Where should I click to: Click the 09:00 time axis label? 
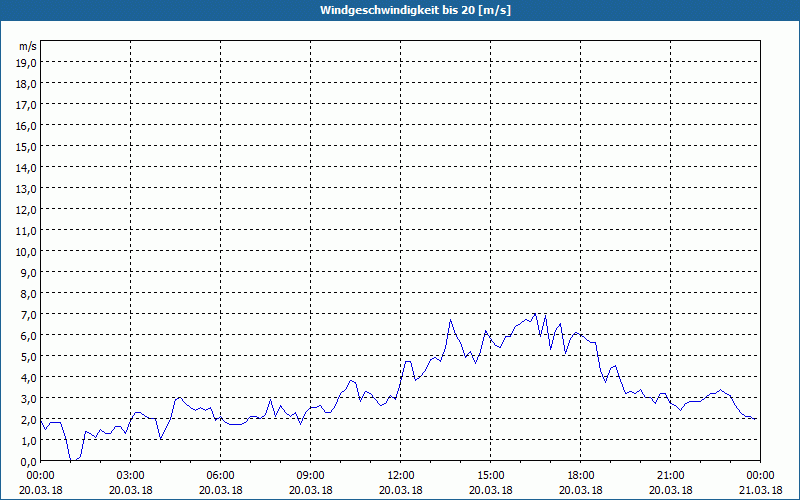tap(311, 476)
